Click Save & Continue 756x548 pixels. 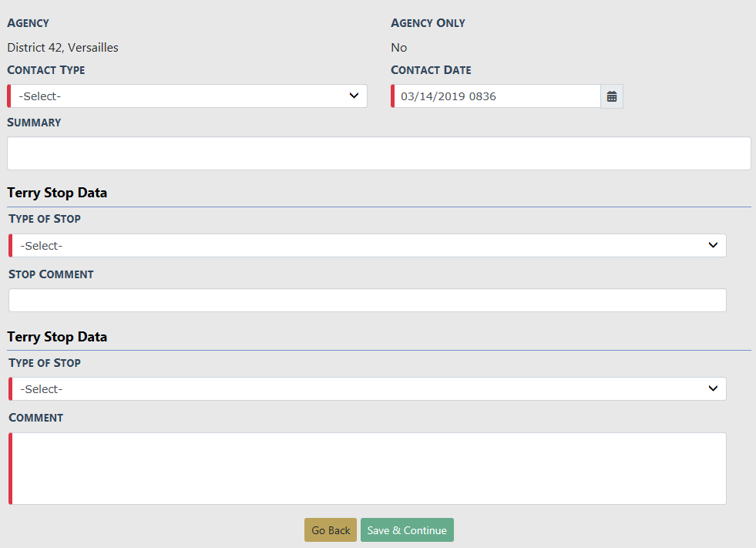point(407,530)
